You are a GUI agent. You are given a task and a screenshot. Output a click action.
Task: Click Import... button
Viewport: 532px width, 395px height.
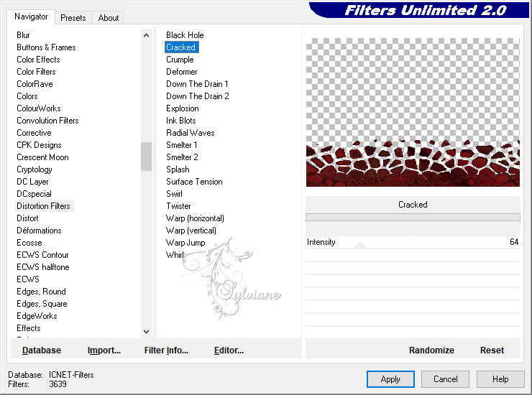(104, 350)
